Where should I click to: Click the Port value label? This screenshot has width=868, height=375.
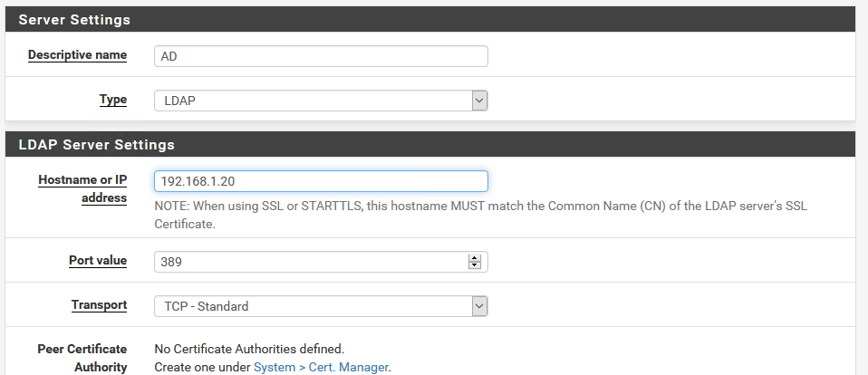coord(98,261)
